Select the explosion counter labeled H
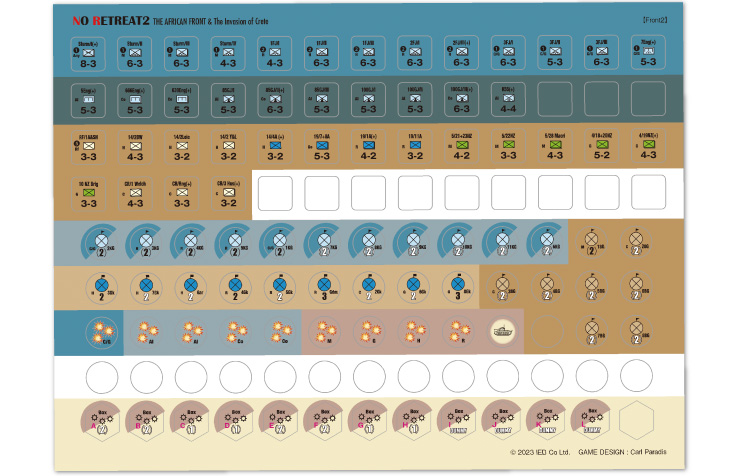This screenshot has height=476, width=733. point(414,332)
